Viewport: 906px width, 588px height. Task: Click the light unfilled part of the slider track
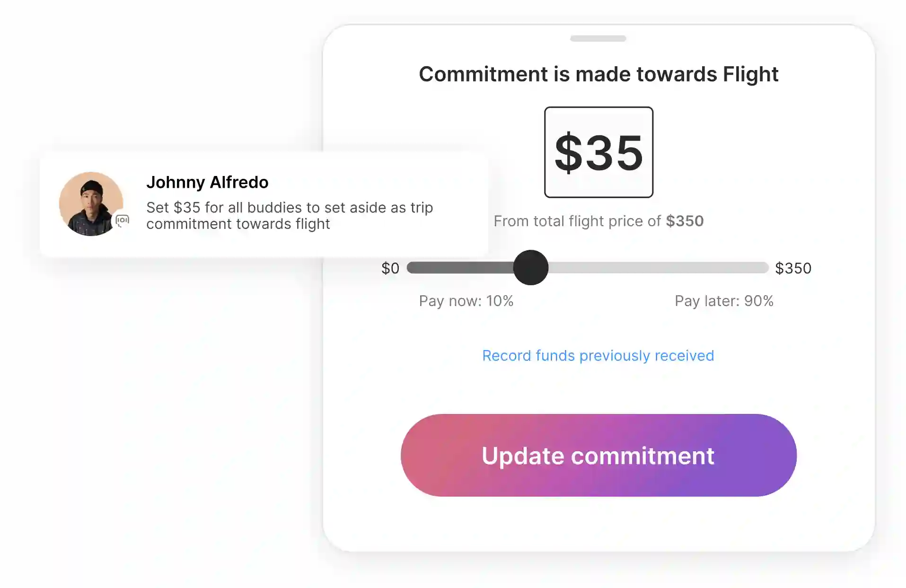click(x=658, y=268)
